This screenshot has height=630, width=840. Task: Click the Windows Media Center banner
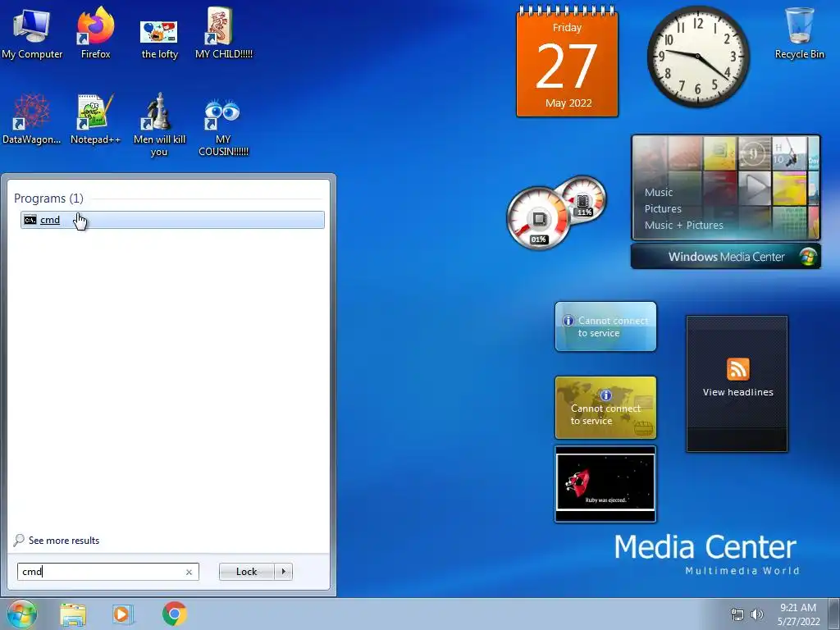coord(726,257)
